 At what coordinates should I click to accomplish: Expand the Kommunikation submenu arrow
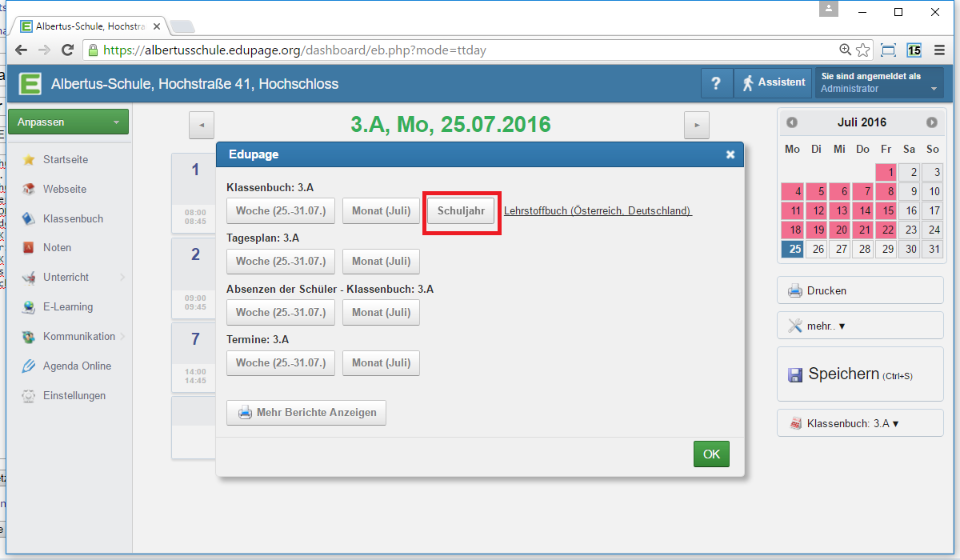pyautogui.click(x=122, y=336)
